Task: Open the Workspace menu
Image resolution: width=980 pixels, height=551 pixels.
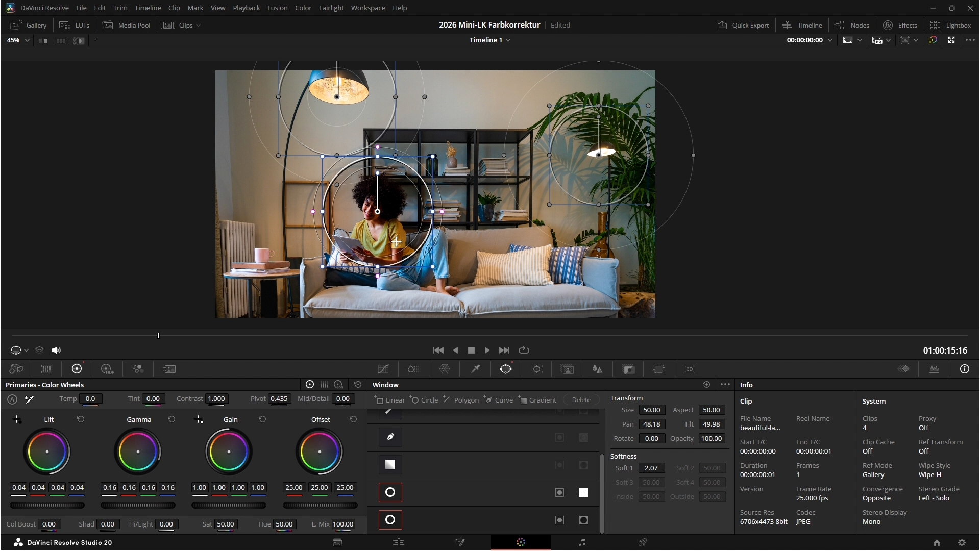Action: [367, 8]
